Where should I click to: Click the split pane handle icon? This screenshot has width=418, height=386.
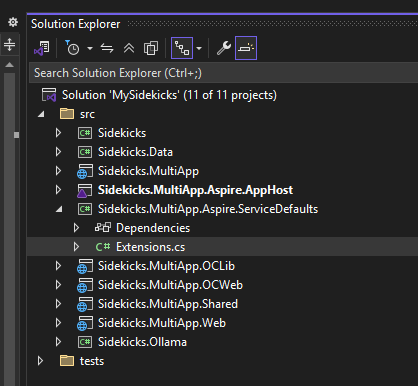pyautogui.click(x=10, y=44)
